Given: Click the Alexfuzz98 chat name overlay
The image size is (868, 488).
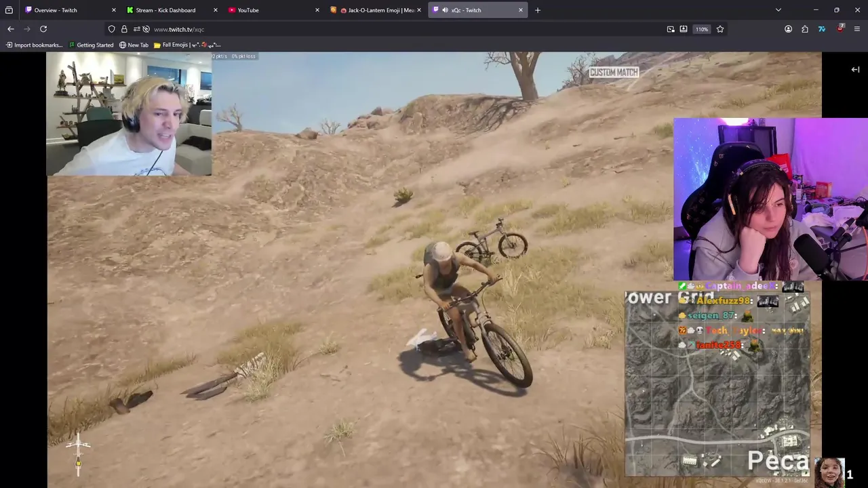Looking at the screenshot, I should coord(724,300).
